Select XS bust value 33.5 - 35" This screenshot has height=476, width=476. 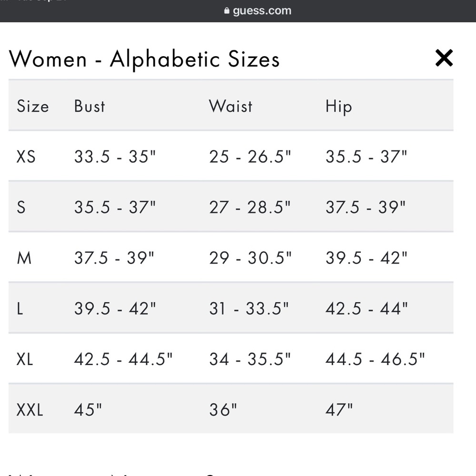click(x=115, y=157)
